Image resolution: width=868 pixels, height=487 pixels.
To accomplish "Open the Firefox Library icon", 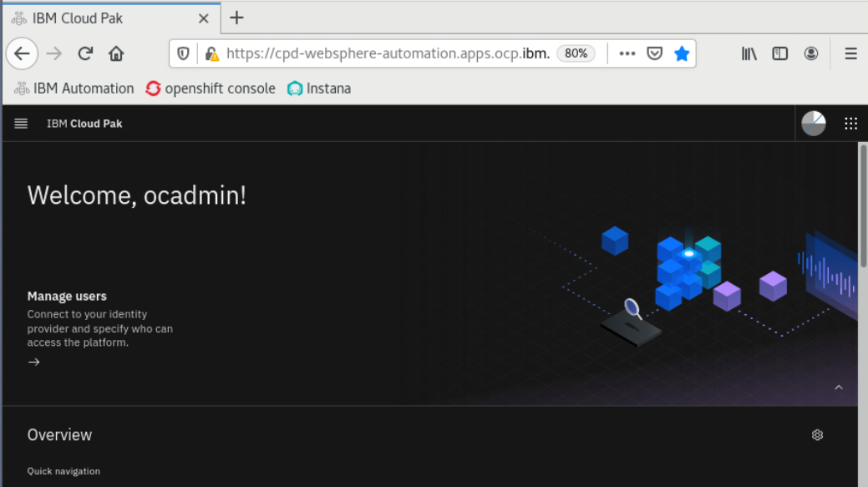I will click(748, 53).
